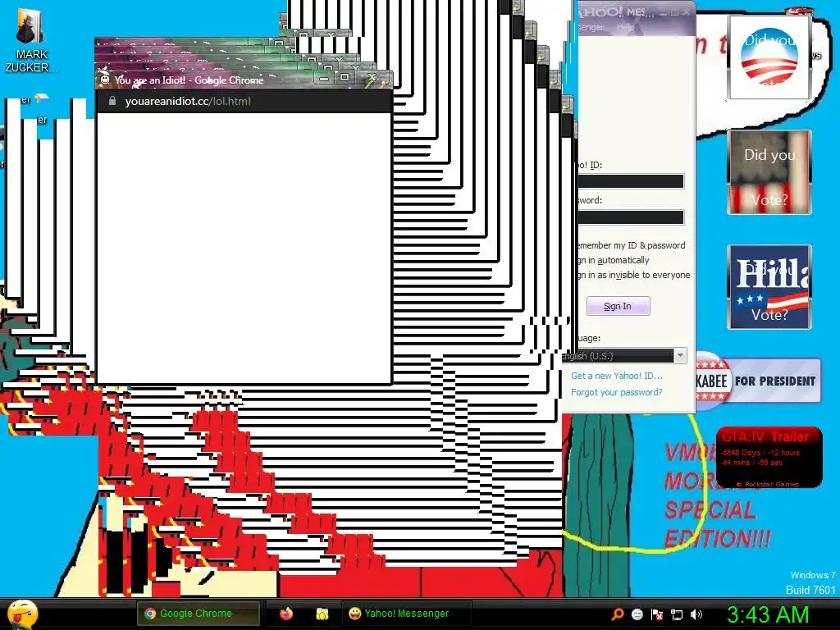The image size is (840, 630).
Task: Expand the English (U.S.) language dropdown
Action: click(680, 356)
